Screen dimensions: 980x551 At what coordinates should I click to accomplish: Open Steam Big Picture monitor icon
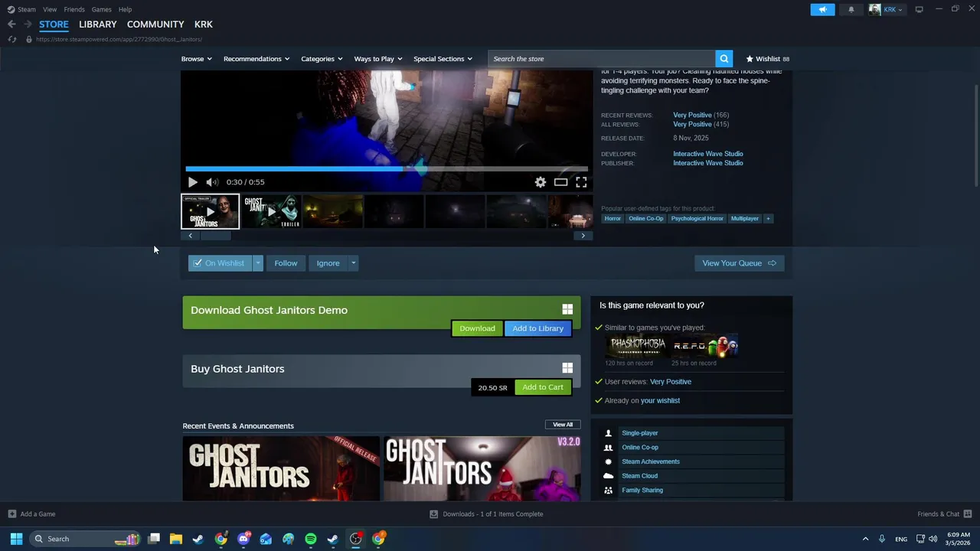[x=920, y=9]
